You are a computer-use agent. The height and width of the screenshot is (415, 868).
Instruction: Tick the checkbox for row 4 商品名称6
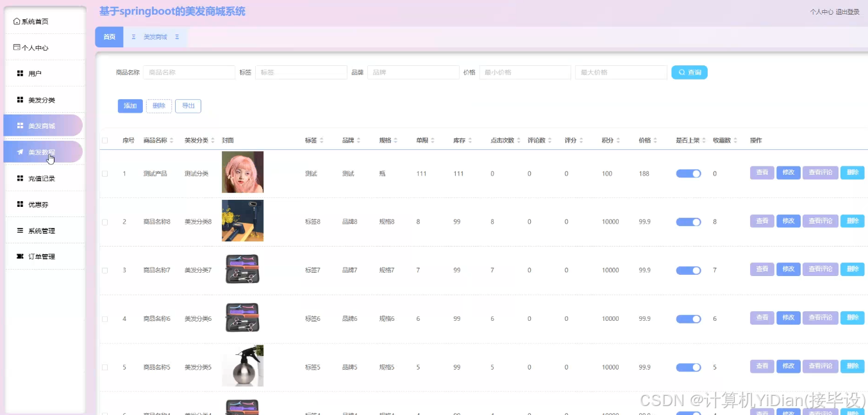(104, 318)
